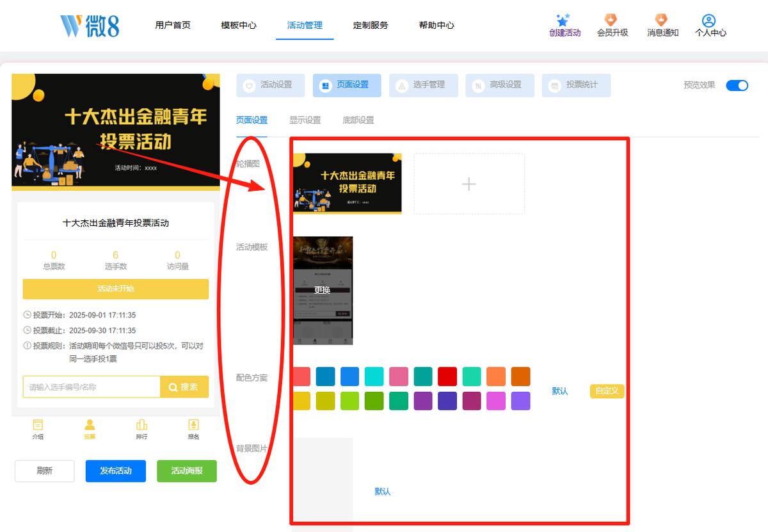The height and width of the screenshot is (532, 768).
Task: Click the 活动未开始 status button
Action: click(x=116, y=289)
